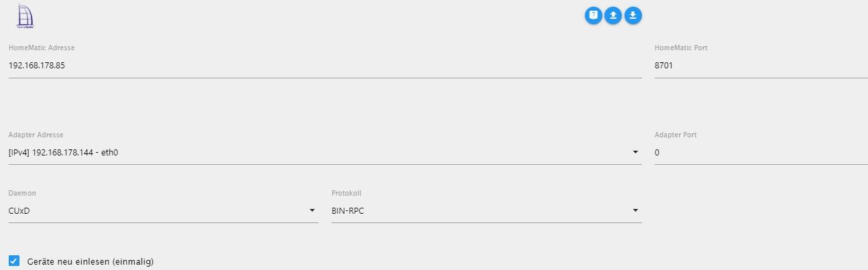The height and width of the screenshot is (270, 868).
Task: Click the download configuration arrow icon
Action: pyautogui.click(x=633, y=15)
